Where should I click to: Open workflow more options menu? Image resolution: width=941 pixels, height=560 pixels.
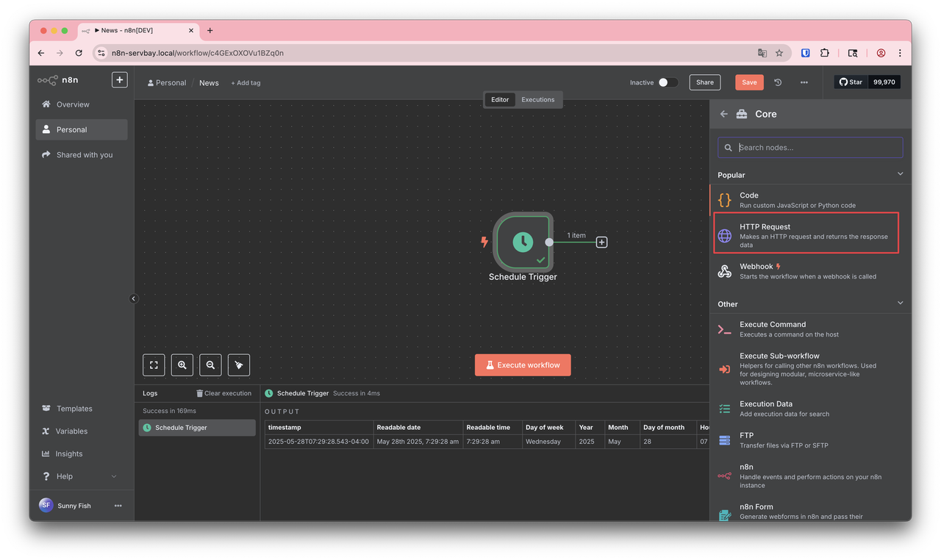tap(804, 82)
